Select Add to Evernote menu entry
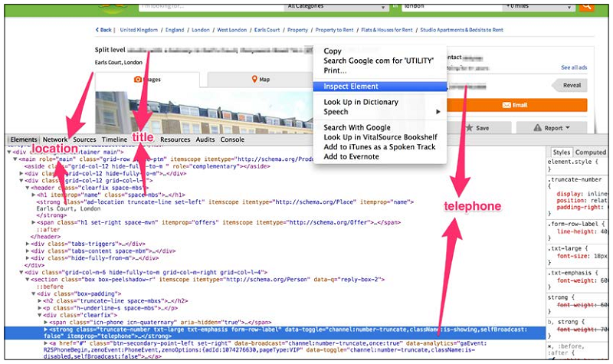 (351, 156)
